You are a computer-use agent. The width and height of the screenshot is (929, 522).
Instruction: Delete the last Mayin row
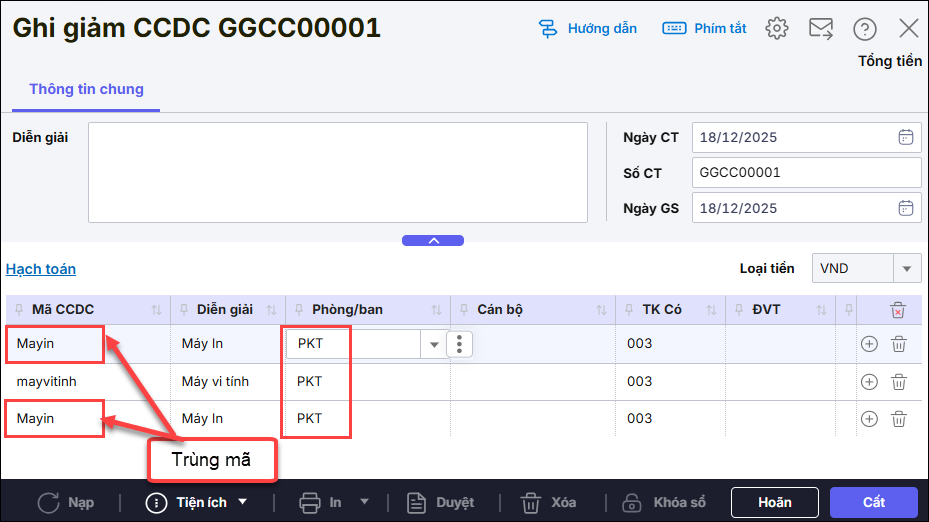(899, 419)
